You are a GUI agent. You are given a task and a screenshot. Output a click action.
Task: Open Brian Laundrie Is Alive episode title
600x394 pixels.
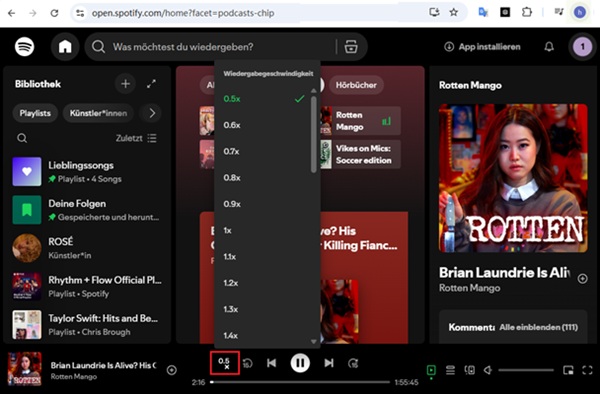click(x=504, y=273)
